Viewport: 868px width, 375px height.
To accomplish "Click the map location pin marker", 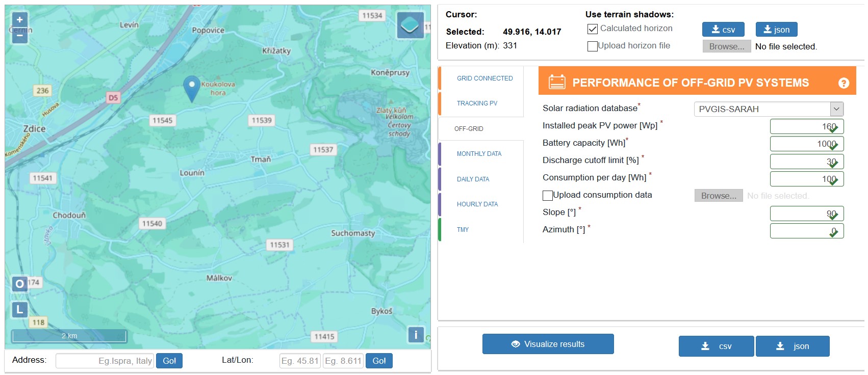I will (x=191, y=86).
